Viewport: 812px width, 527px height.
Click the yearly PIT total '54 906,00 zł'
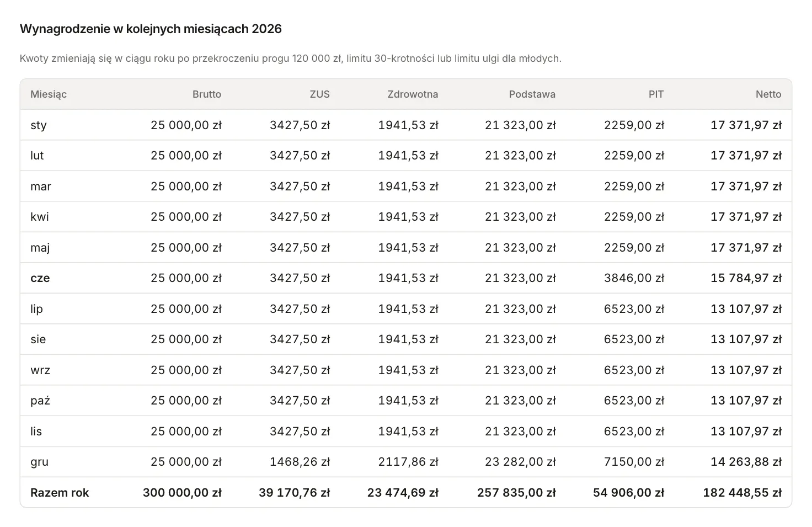click(x=629, y=493)
